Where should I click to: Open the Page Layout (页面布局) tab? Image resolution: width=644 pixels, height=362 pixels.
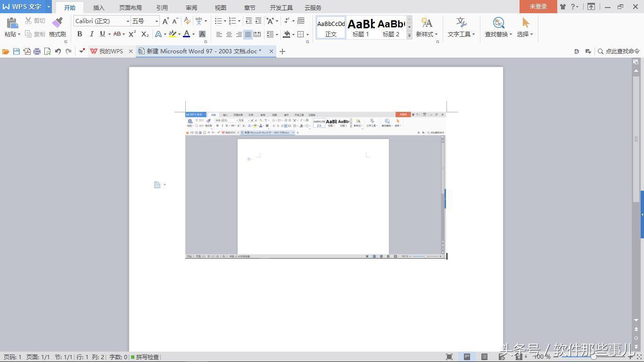click(x=130, y=8)
